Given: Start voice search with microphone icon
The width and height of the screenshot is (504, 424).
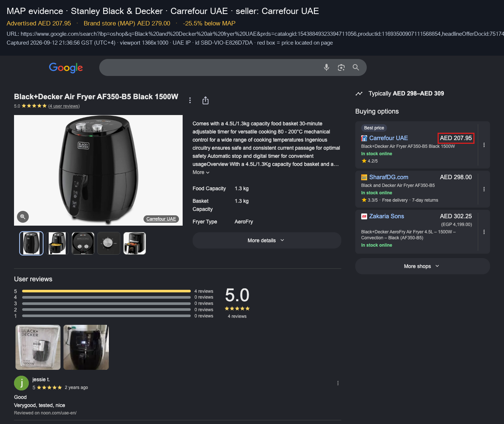Looking at the screenshot, I should pos(327,67).
